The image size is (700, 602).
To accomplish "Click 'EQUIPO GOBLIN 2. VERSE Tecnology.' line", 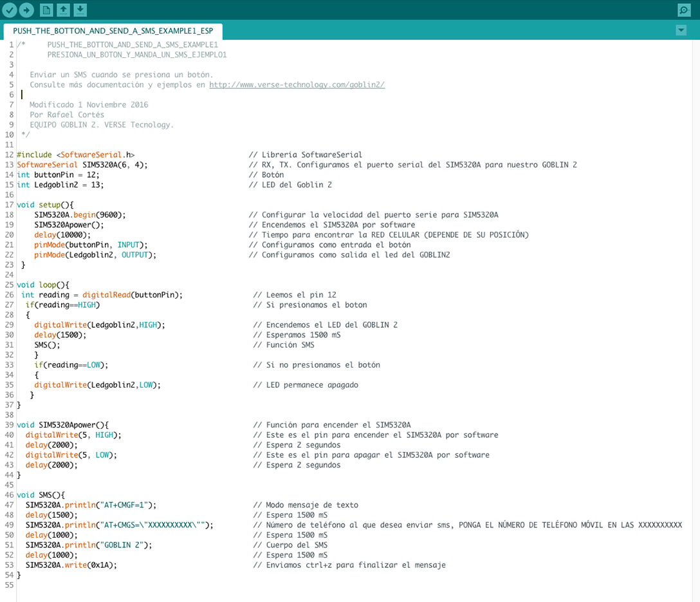I will [x=102, y=125].
